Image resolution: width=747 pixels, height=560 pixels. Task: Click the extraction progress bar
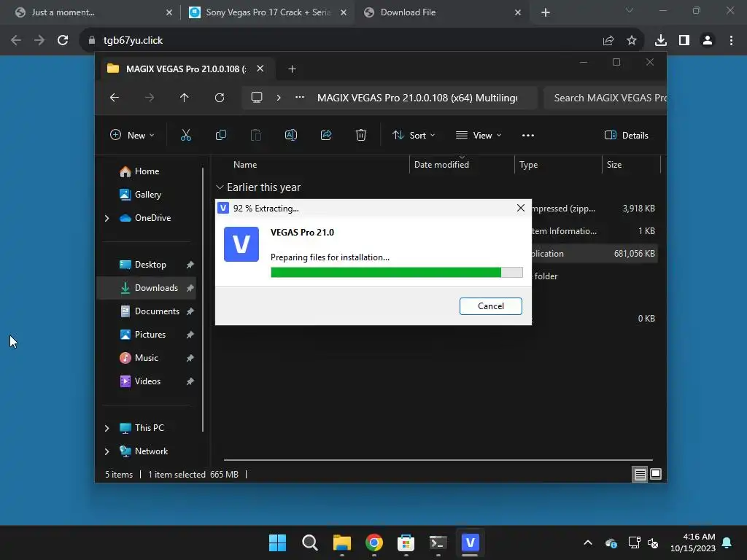[396, 272]
